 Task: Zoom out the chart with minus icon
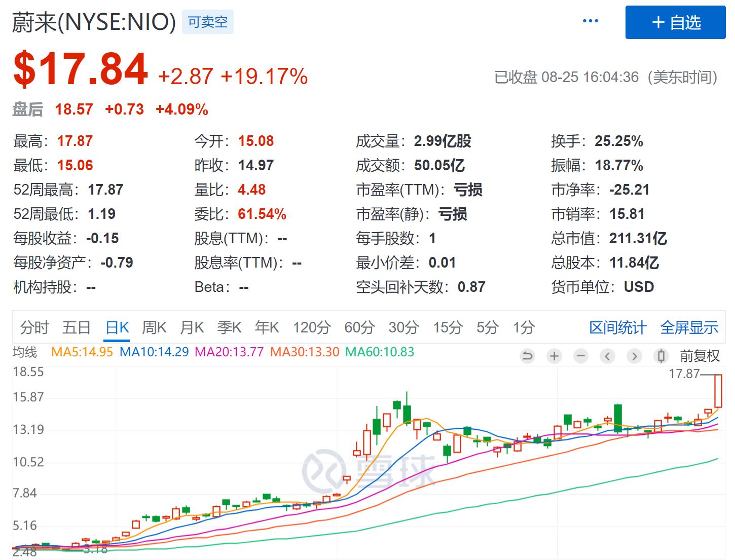581,356
